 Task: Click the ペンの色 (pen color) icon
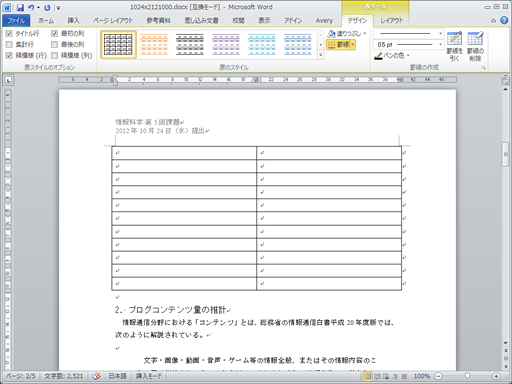[x=378, y=56]
